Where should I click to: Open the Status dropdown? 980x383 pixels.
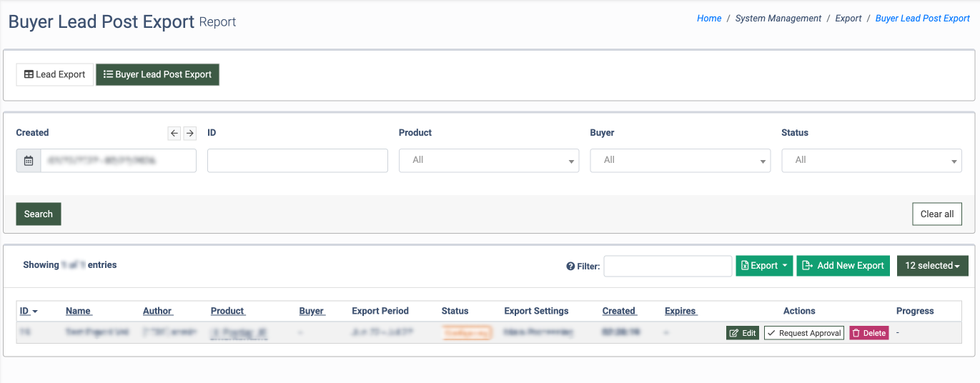coord(871,161)
